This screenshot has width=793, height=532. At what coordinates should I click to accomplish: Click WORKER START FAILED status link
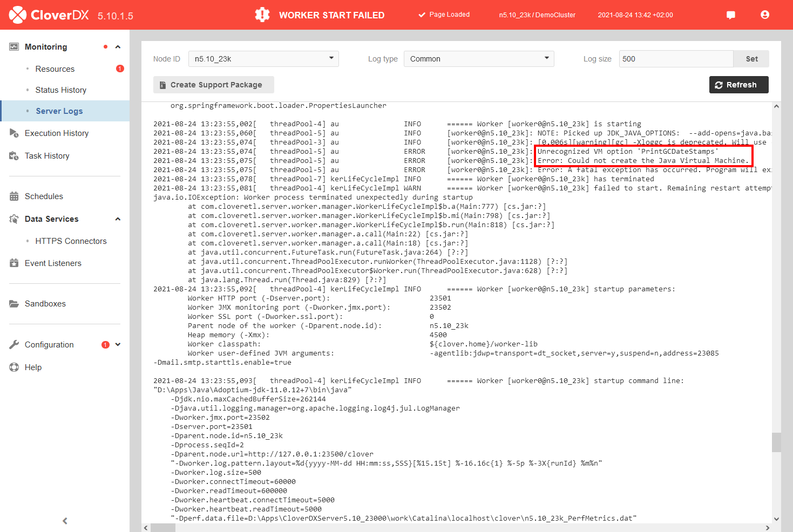pyautogui.click(x=331, y=15)
